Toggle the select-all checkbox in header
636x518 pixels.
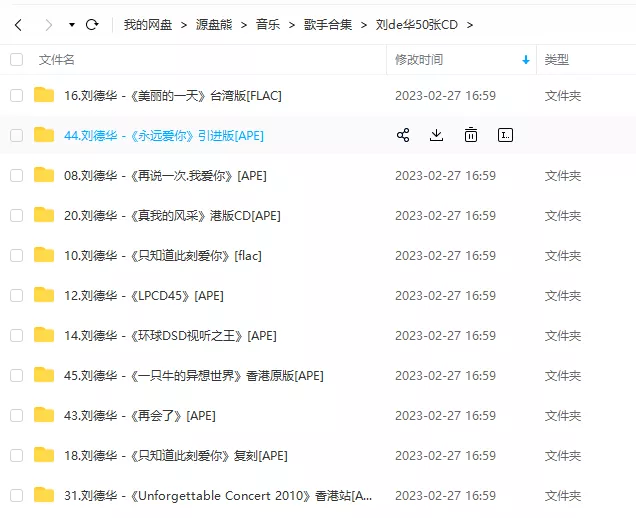click(x=16, y=60)
